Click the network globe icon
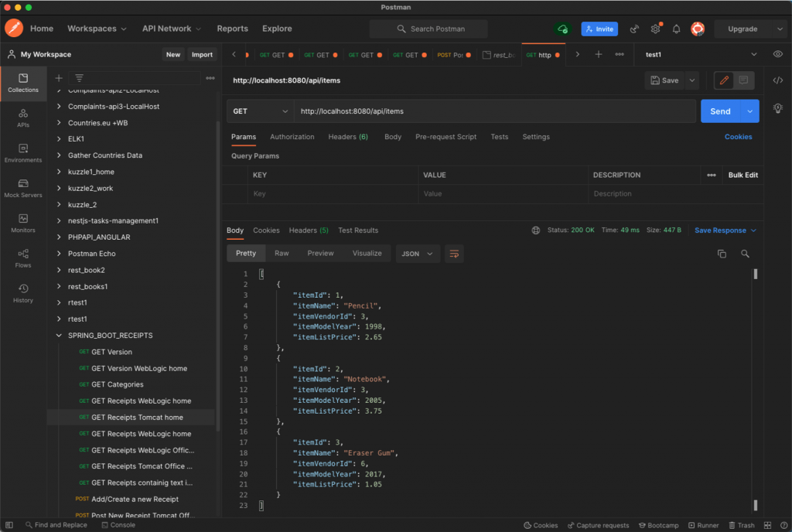792x532 pixels. (536, 230)
